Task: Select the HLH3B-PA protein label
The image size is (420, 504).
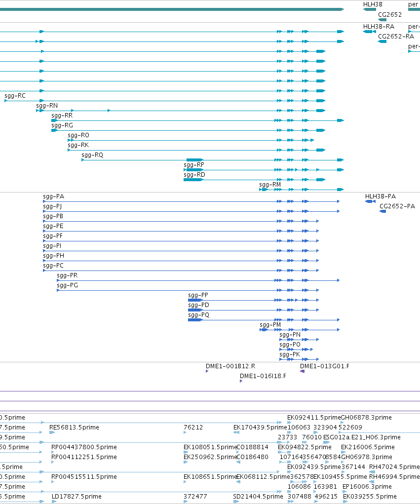Action: (381, 196)
